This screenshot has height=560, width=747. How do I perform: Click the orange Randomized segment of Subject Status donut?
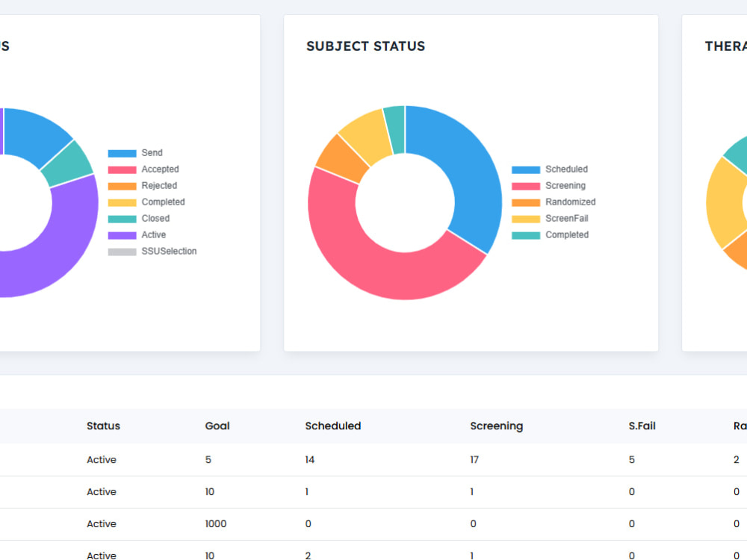(x=342, y=160)
